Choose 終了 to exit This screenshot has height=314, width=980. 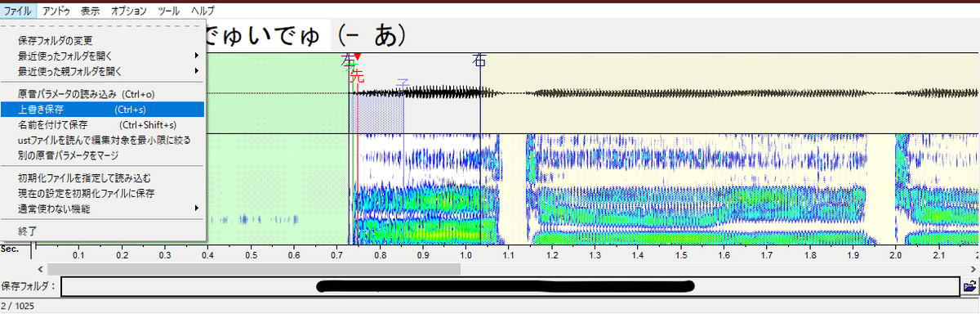coord(103,231)
